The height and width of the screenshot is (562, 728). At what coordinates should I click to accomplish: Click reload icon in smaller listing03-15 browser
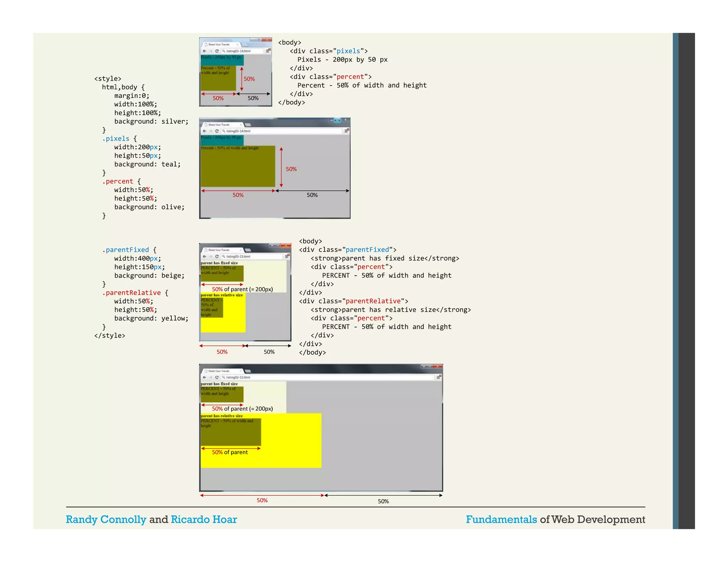(x=217, y=256)
